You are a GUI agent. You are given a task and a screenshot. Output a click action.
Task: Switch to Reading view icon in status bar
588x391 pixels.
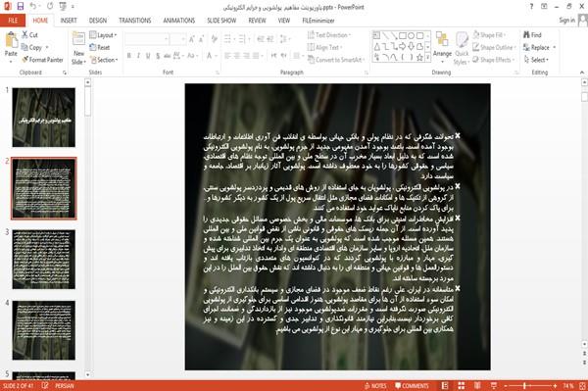pos(477,386)
